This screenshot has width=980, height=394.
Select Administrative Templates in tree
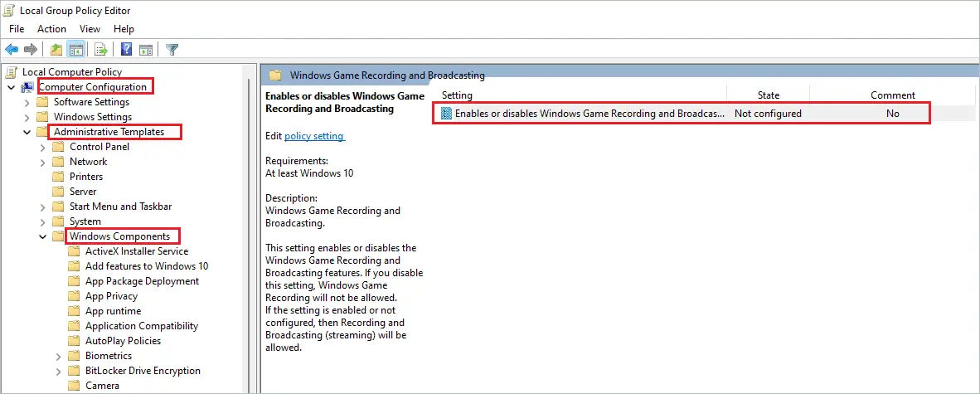[109, 132]
